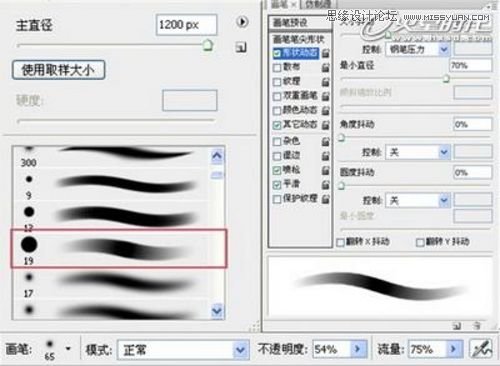Uncheck the 平滑 smoothing checkbox
500x366 pixels.
click(277, 185)
